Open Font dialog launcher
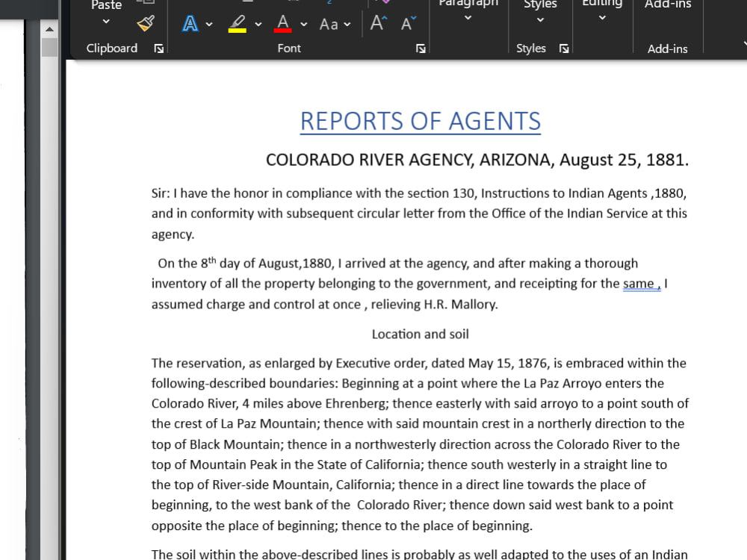The width and height of the screenshot is (747, 560). coord(421,49)
